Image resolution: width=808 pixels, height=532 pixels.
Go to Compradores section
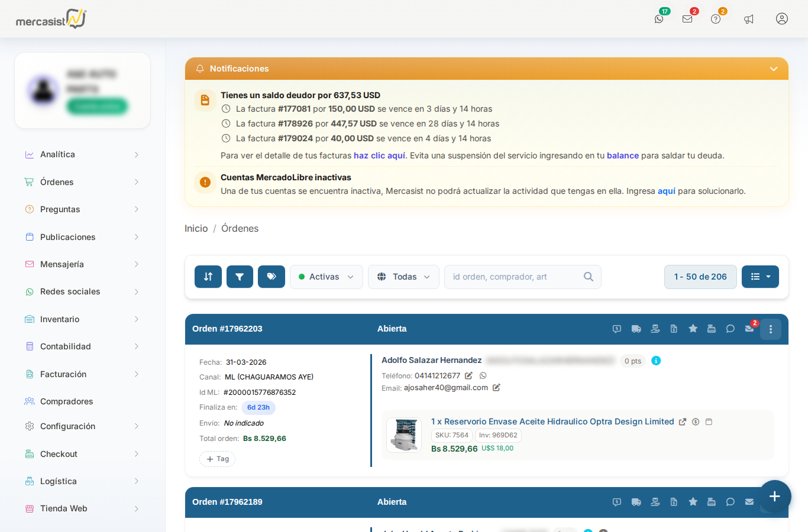(x=82, y=401)
